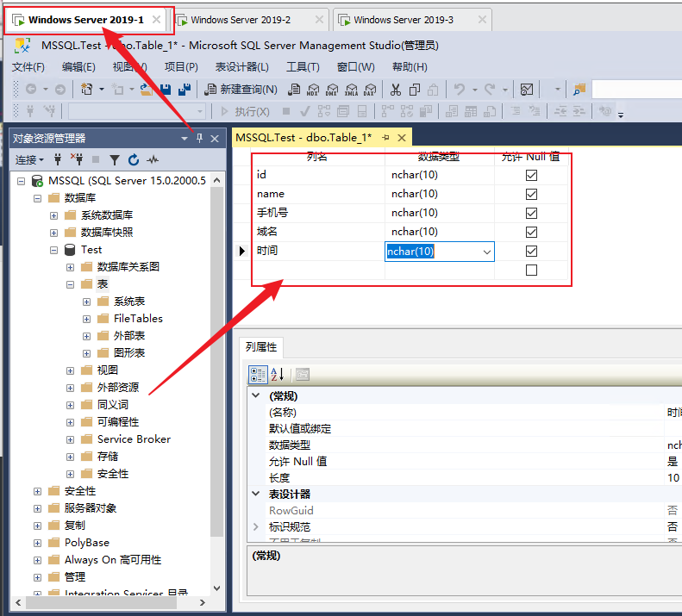
Task: Expand the 系统数据库 folder
Action: point(54,215)
